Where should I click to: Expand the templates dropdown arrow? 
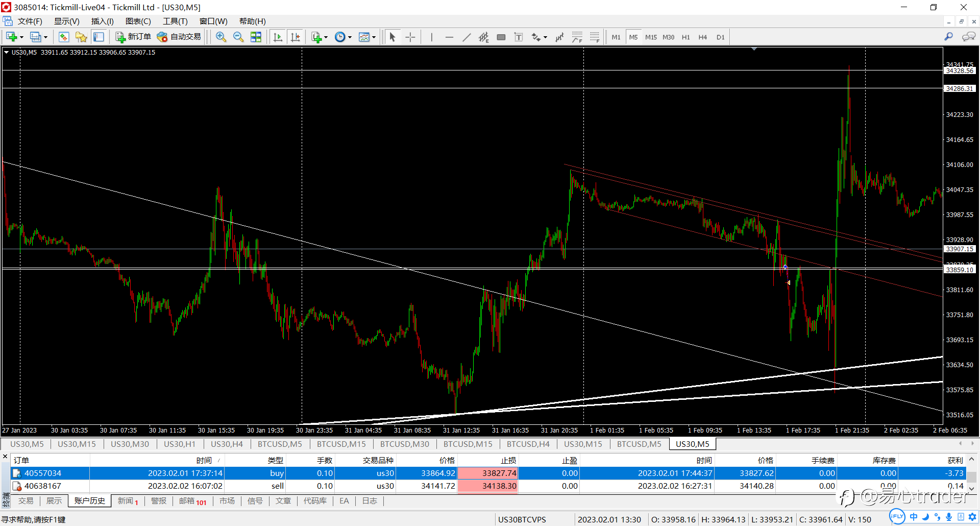tap(374, 37)
